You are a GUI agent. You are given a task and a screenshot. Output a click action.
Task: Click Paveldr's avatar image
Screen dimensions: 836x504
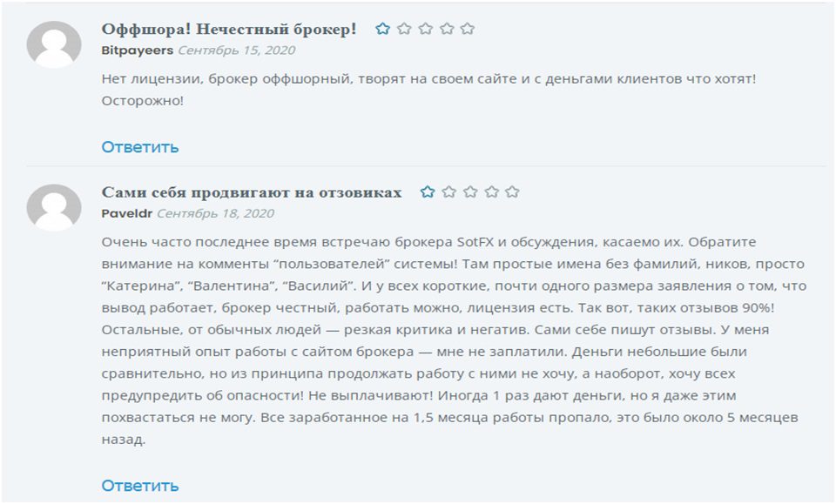[x=51, y=205]
